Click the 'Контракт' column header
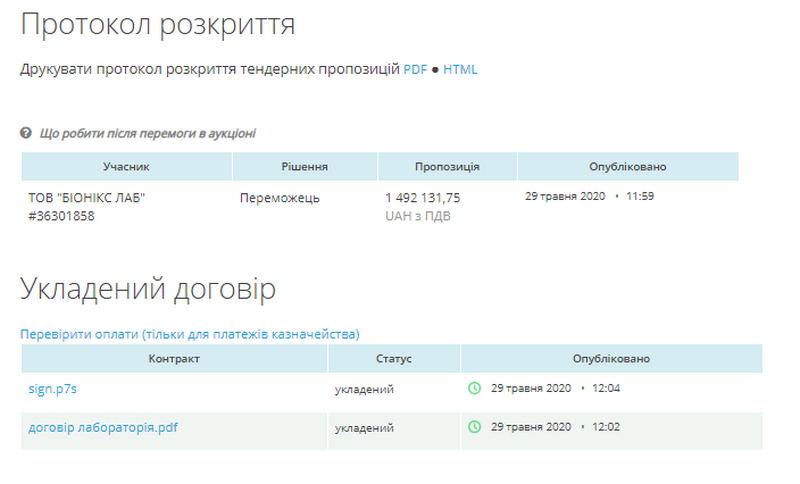The image size is (800, 484). coord(175,358)
